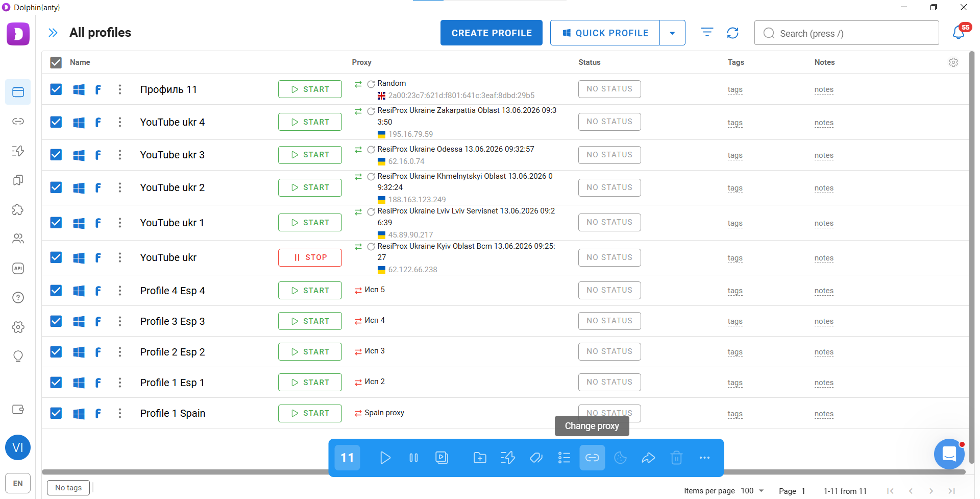Uncheck the YouTube ukr 2 checkbox
This screenshot has height=499, width=980.
tap(56, 187)
